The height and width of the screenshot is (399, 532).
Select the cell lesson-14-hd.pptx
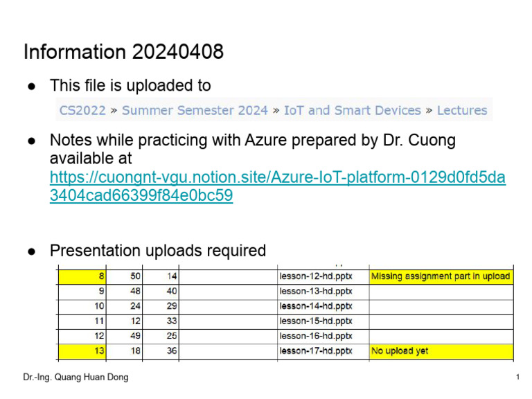(x=323, y=306)
